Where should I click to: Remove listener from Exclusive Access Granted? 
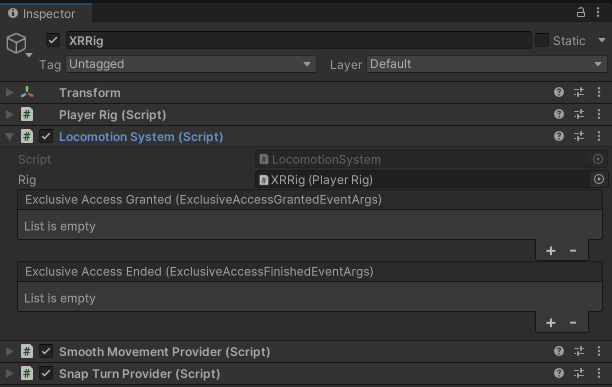click(x=573, y=250)
